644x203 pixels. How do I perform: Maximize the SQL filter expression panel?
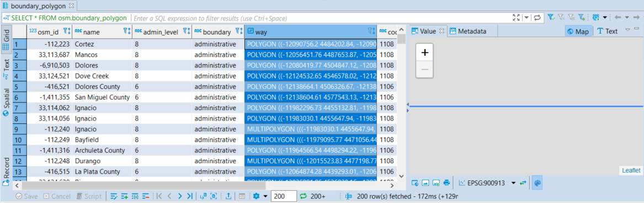point(517,18)
